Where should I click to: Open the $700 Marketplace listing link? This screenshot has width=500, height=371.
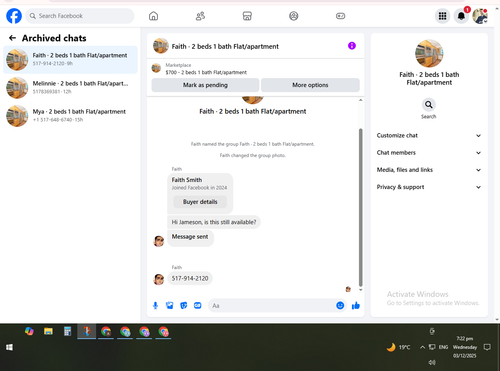point(206,72)
